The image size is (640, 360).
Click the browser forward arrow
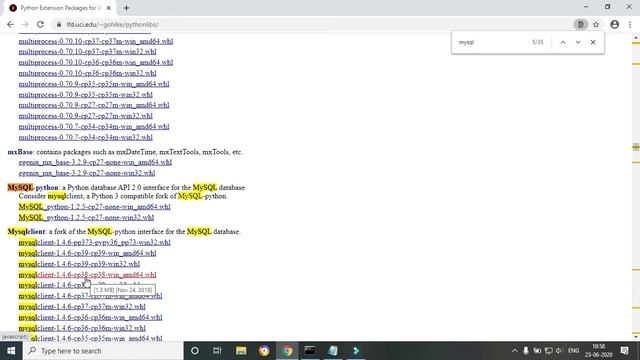pyautogui.click(x=25, y=24)
